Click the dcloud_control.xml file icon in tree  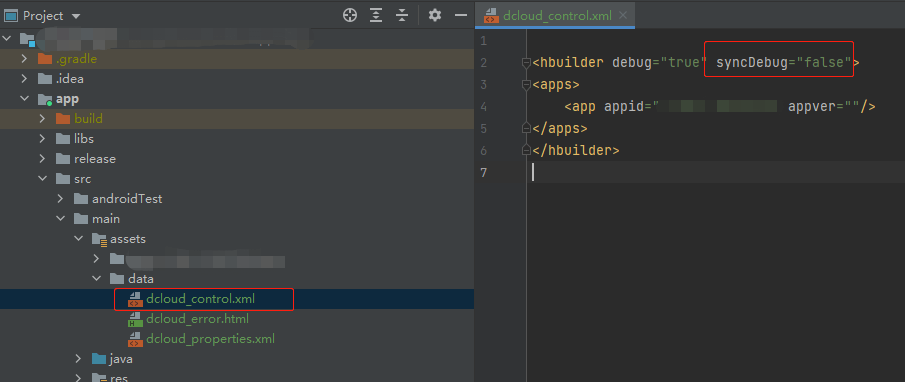[x=134, y=299]
